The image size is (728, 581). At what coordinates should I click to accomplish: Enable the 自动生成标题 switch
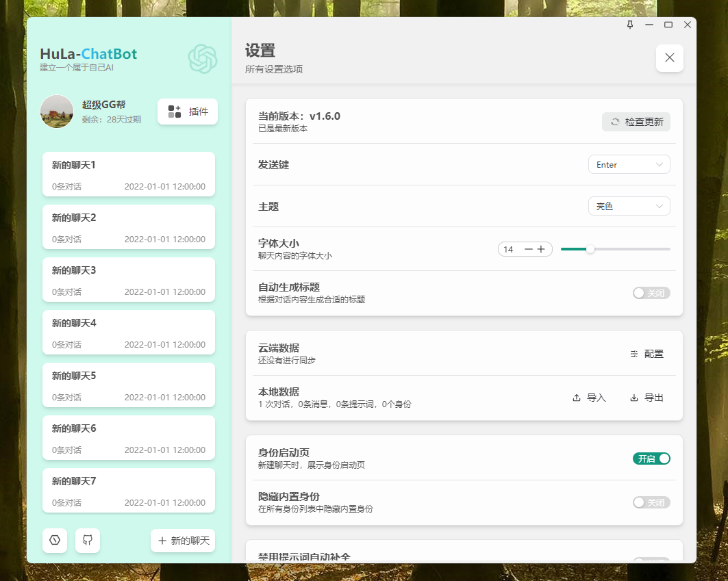(651, 292)
